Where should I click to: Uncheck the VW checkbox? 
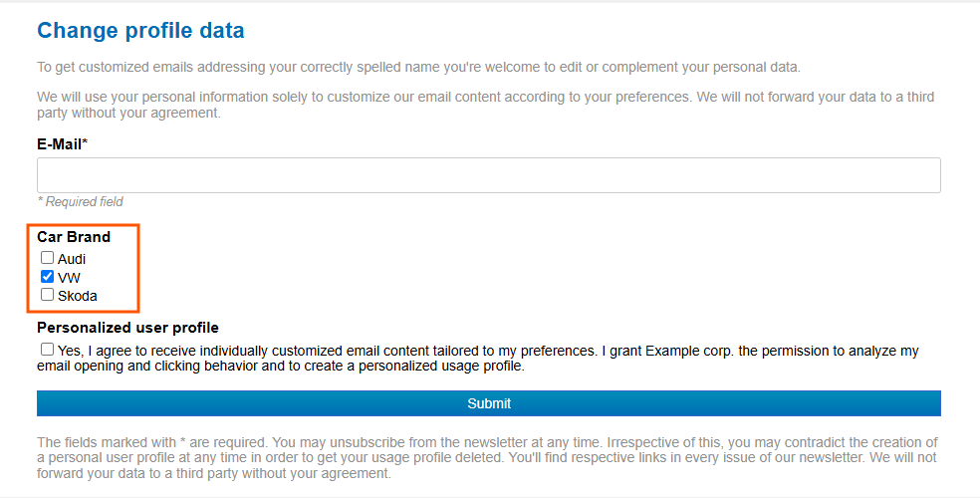(48, 277)
